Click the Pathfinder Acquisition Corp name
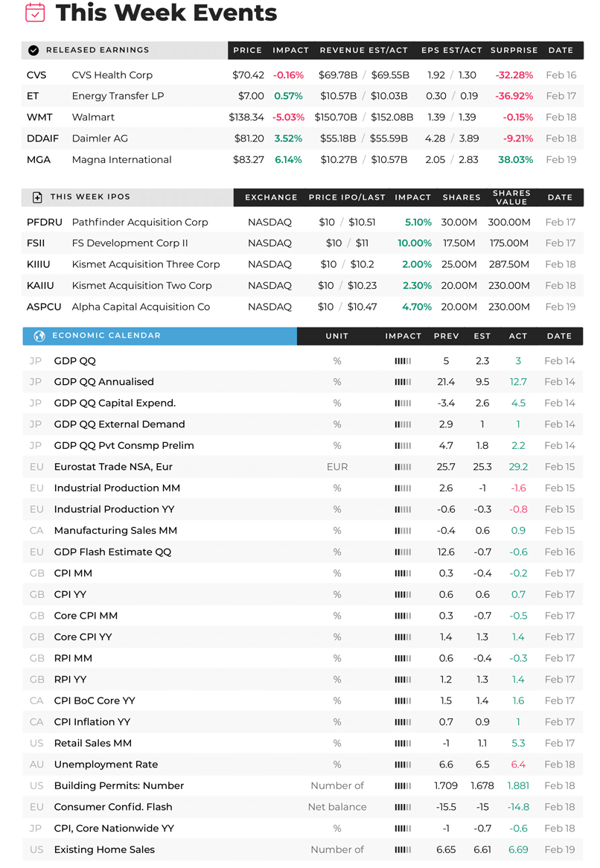Viewport: 600px width, 868px height. click(x=140, y=223)
